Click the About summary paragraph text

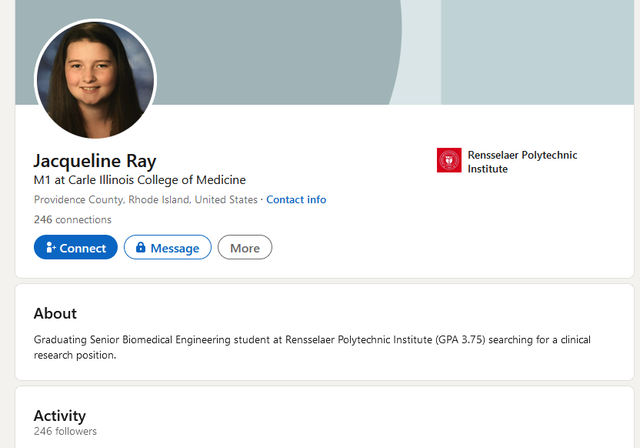point(312,347)
